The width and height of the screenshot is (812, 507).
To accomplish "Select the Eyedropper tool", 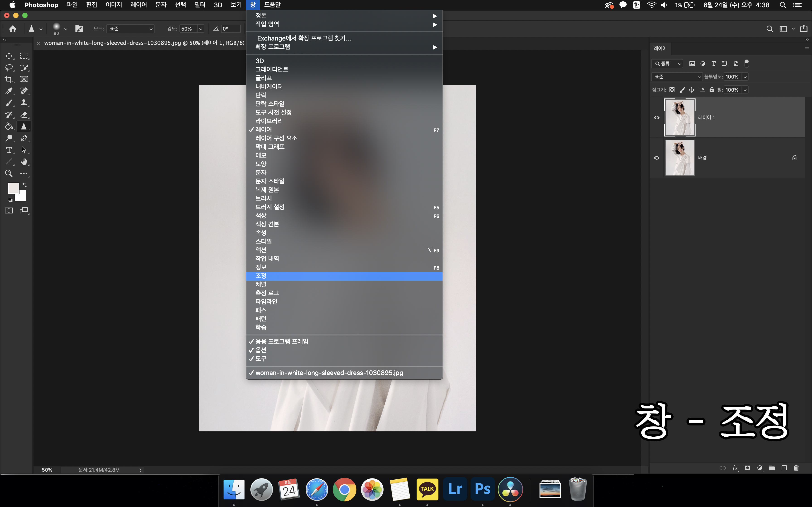I will click(8, 91).
